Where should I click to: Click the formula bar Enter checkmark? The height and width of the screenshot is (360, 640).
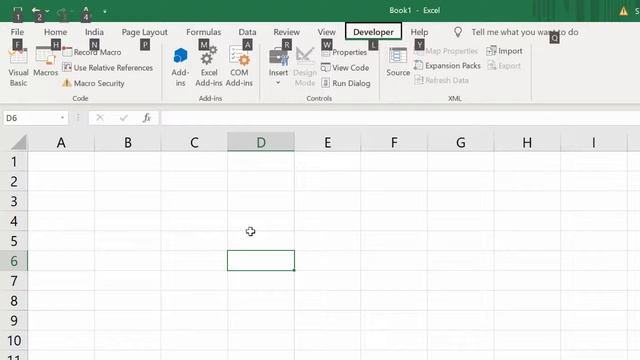coord(124,118)
